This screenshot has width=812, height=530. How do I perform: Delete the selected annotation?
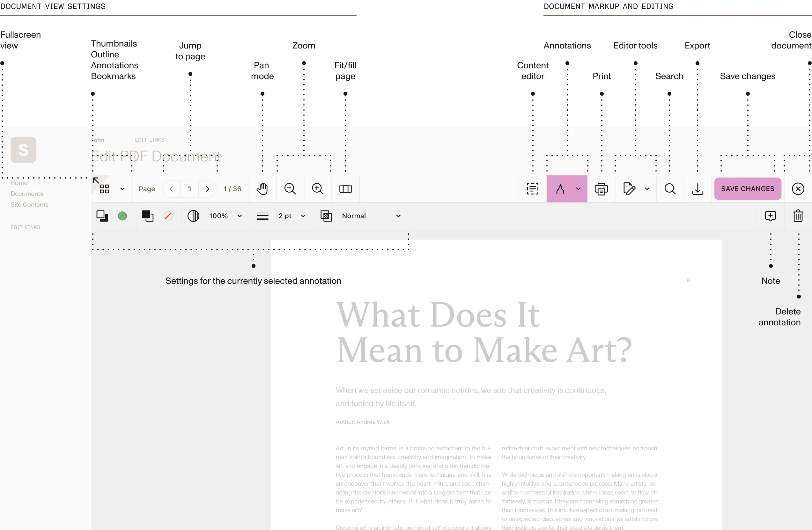point(798,216)
